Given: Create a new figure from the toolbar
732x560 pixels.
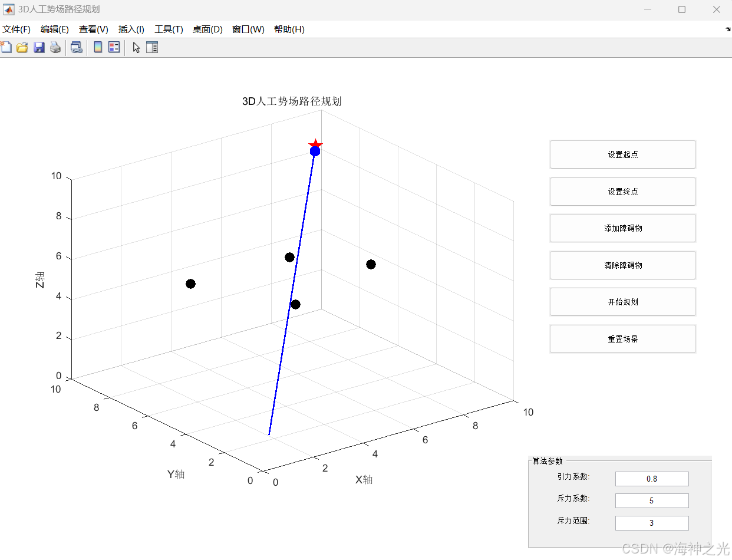Looking at the screenshot, I should (x=6, y=48).
